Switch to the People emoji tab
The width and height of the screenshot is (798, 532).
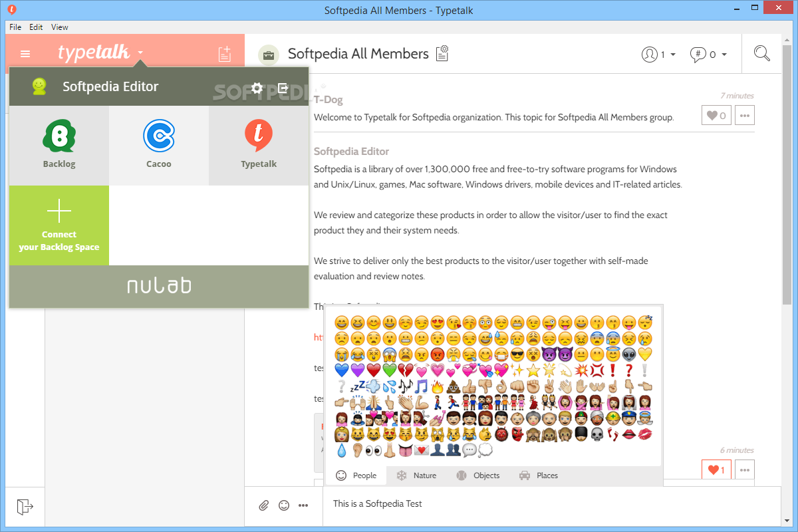356,475
